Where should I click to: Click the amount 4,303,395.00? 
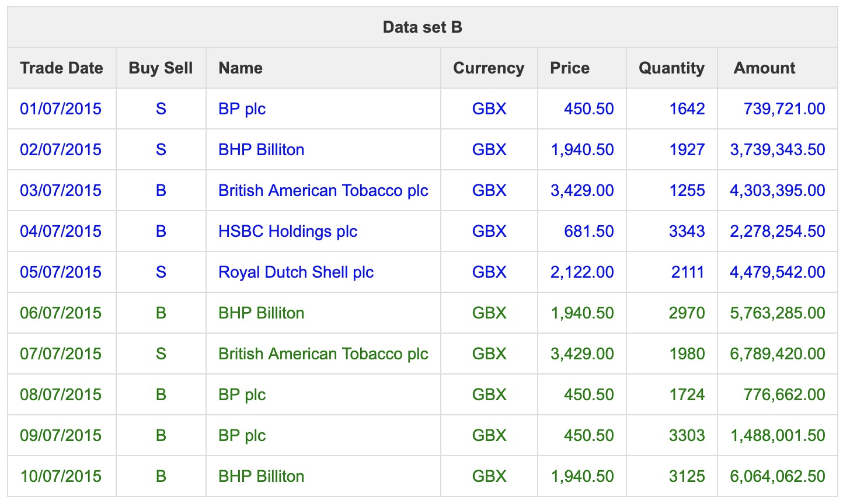[778, 191]
